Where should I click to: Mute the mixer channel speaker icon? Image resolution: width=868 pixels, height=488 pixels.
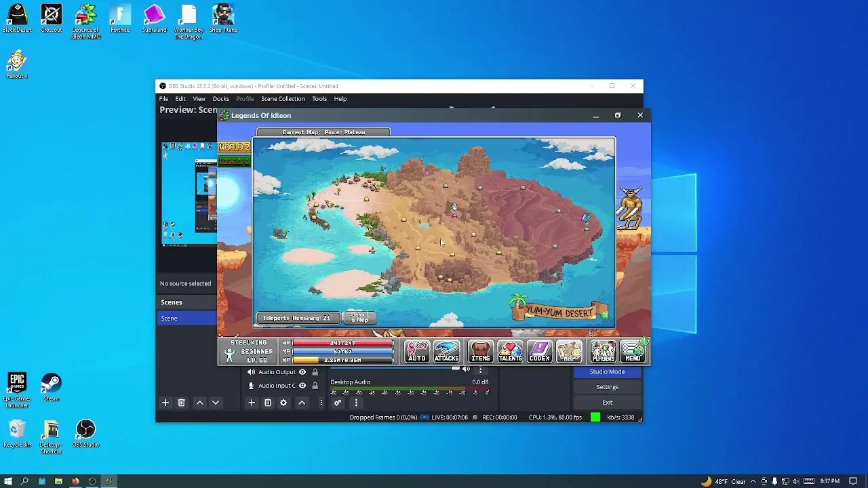466,369
